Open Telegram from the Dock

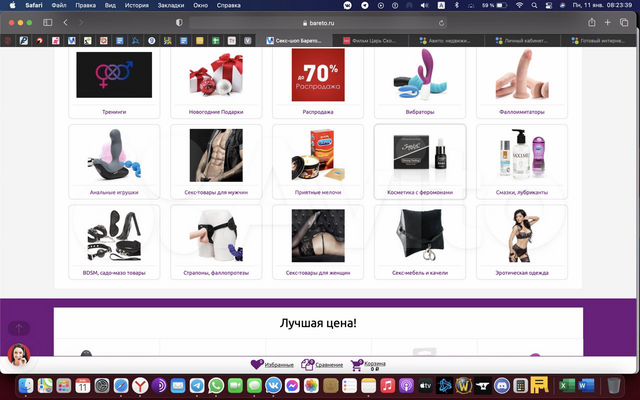(196, 386)
